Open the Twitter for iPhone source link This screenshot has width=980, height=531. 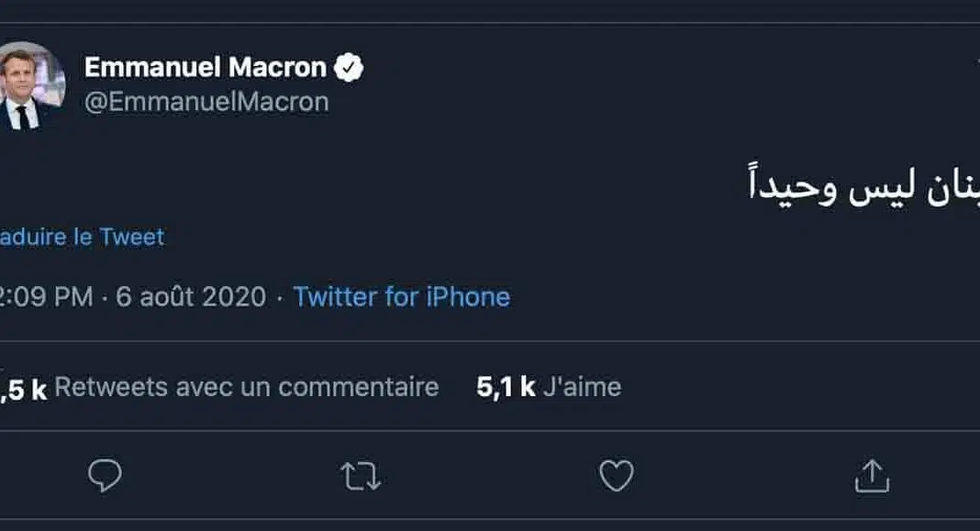pos(401,297)
